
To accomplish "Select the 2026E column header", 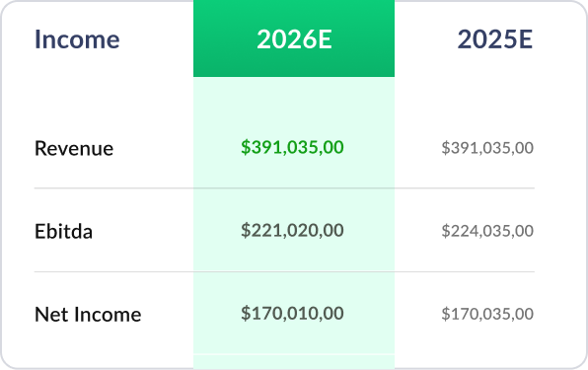I will click(294, 39).
